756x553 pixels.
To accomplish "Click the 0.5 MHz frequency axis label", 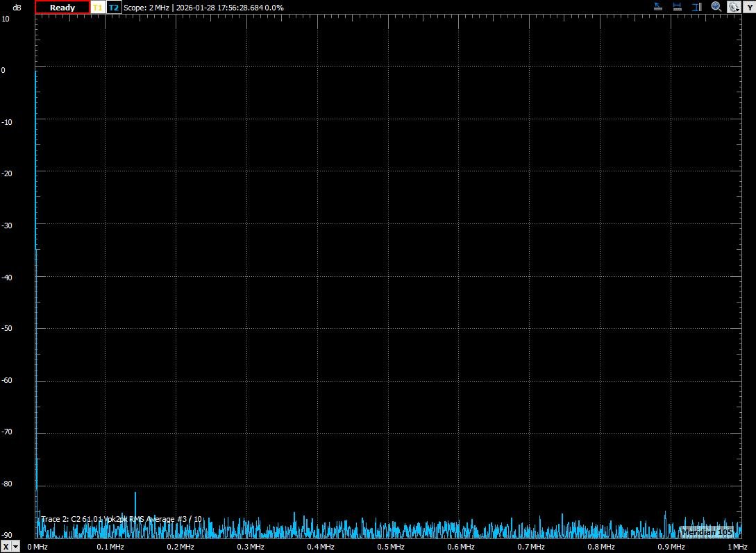I will tap(391, 547).
